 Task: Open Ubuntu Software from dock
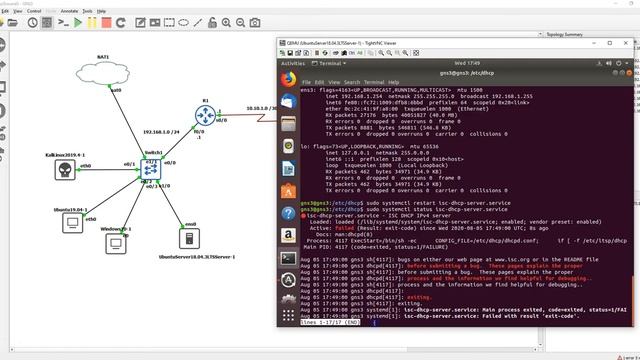click(288, 191)
